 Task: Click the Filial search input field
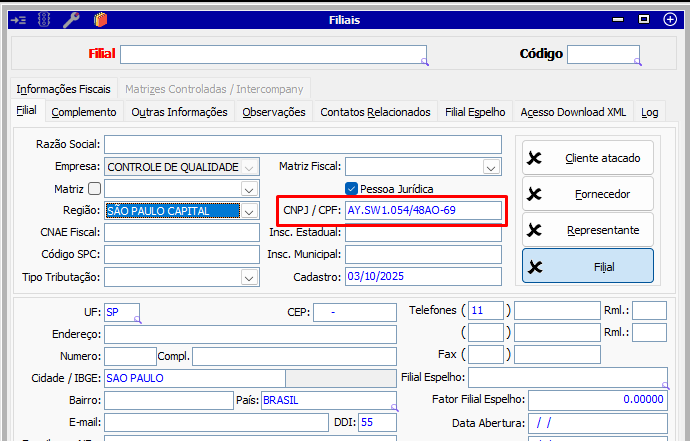273,55
